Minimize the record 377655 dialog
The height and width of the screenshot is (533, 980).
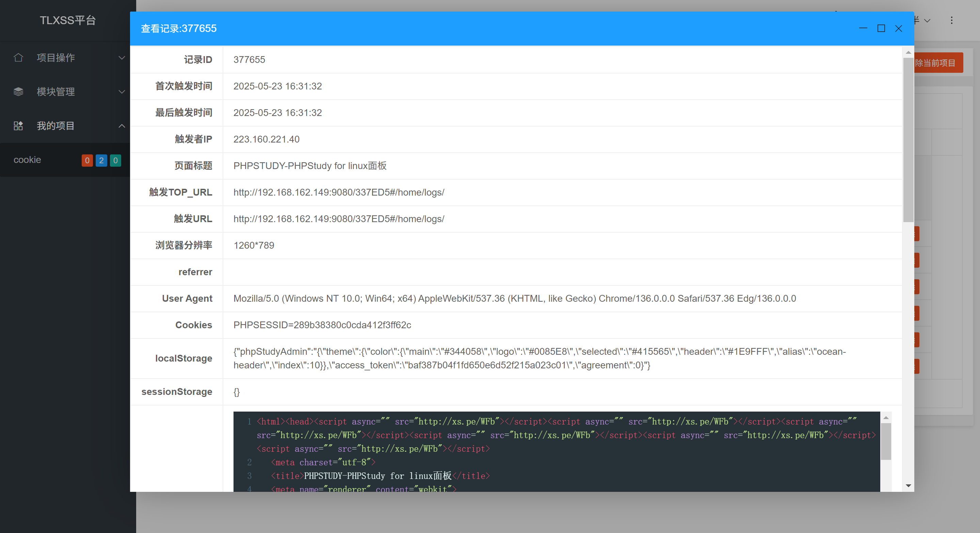863,29
